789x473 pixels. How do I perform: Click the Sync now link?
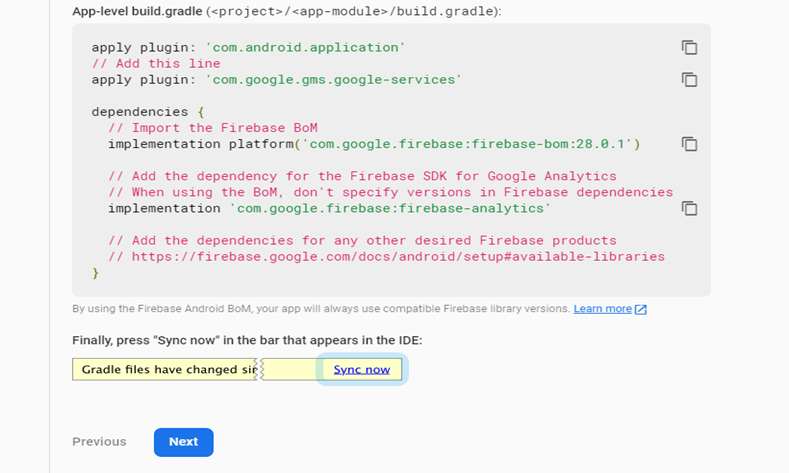point(361,369)
